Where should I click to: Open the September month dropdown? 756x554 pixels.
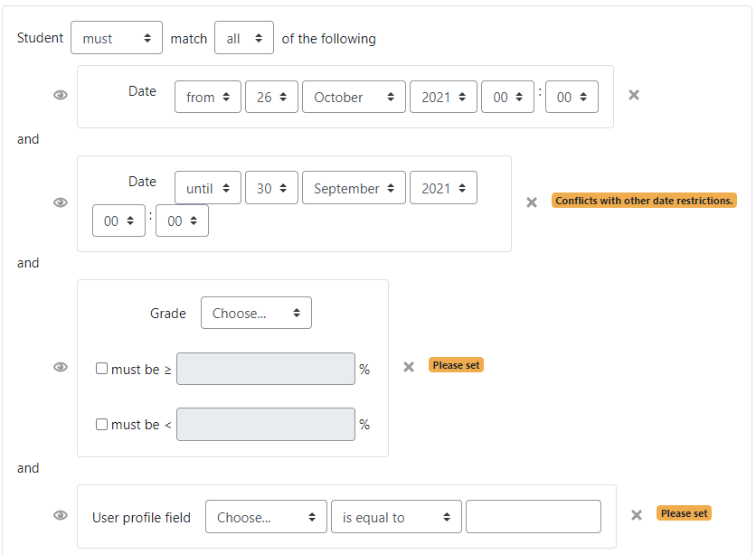point(354,187)
